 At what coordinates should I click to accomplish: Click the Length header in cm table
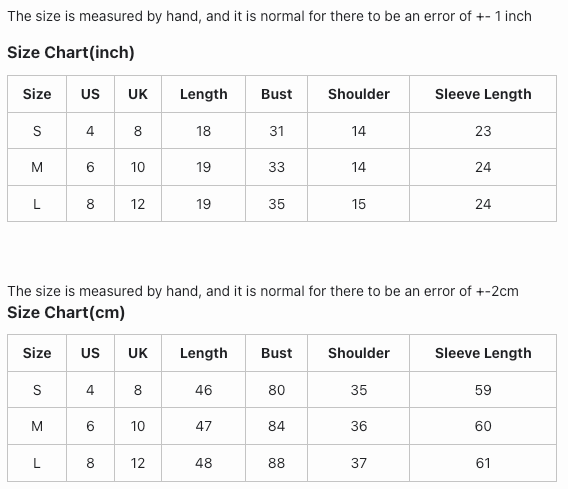204,353
